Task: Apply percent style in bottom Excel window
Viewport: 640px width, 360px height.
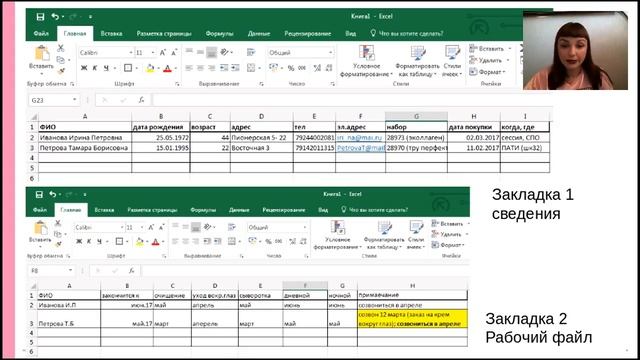Action: click(268, 242)
